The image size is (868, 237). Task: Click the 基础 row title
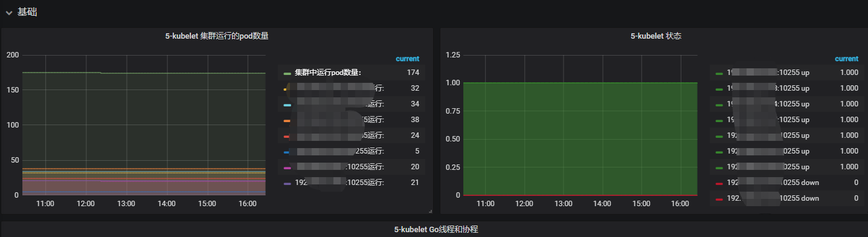[x=27, y=12]
